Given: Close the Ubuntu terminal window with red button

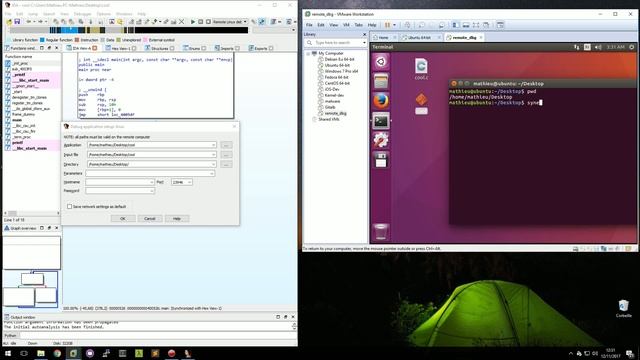Looking at the screenshot, I should click(x=453, y=83).
